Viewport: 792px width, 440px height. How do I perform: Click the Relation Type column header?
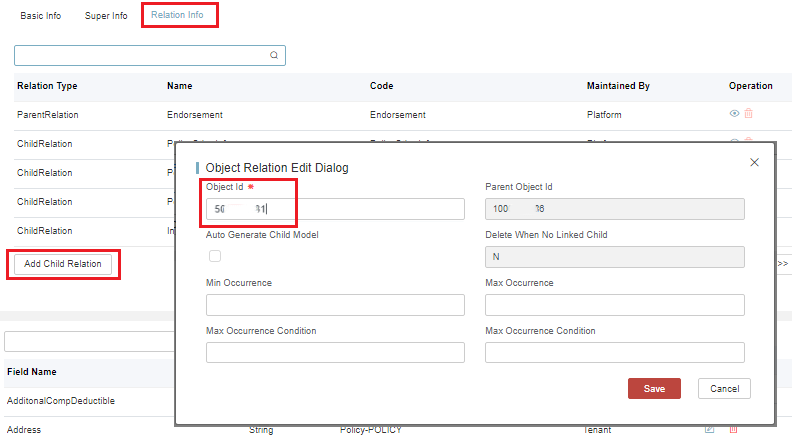(47, 86)
